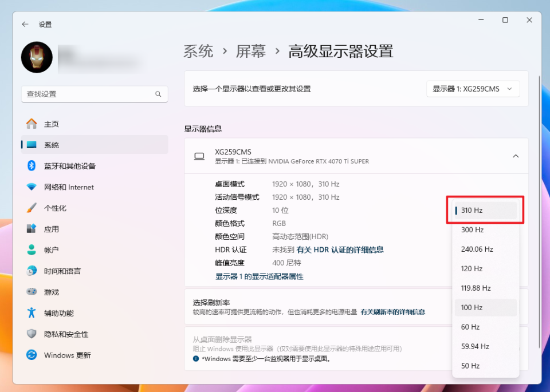
Task: Click 网络和 Internet sidebar label
Action: tap(69, 187)
